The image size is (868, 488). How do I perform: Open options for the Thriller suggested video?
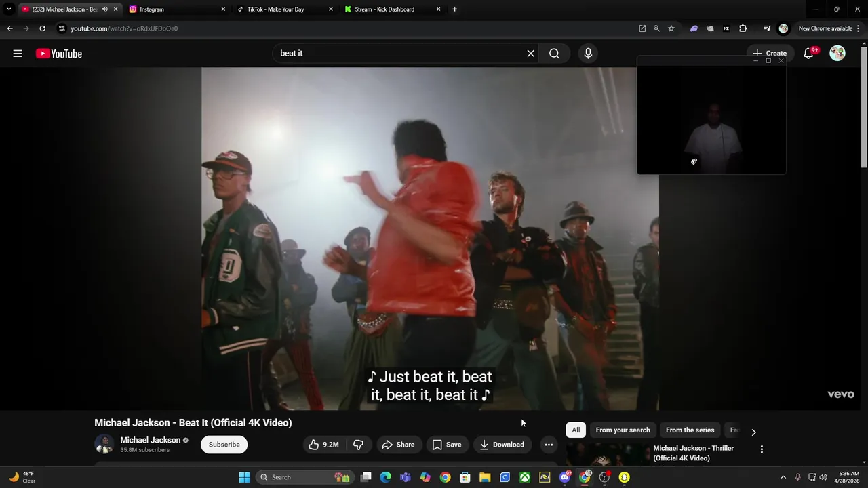coord(762,449)
